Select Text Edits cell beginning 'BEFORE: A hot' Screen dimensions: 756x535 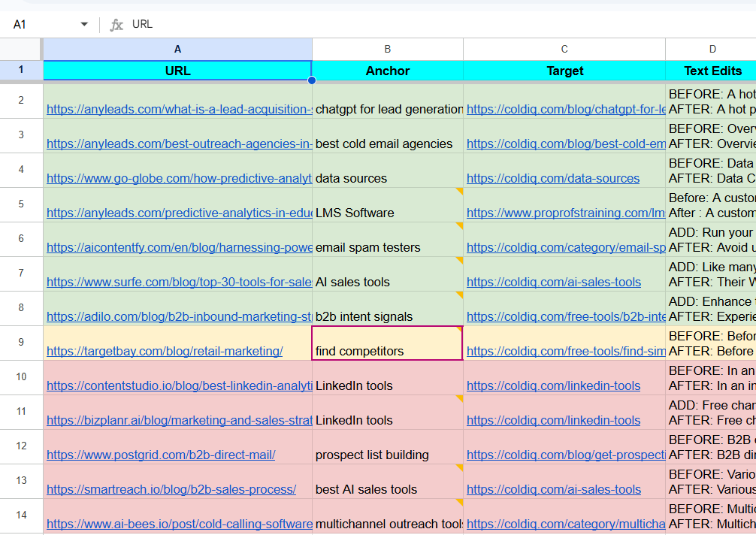coord(711,101)
